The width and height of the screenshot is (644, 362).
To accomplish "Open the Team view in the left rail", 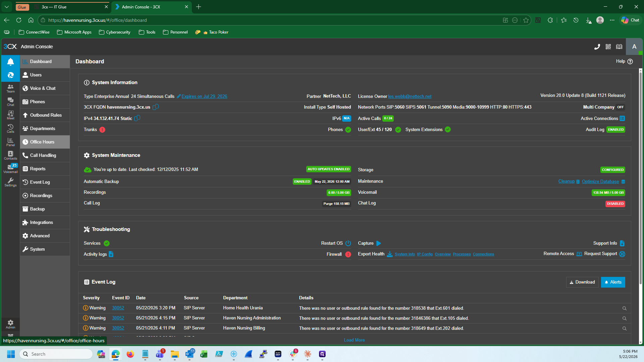I will pos(10,88).
